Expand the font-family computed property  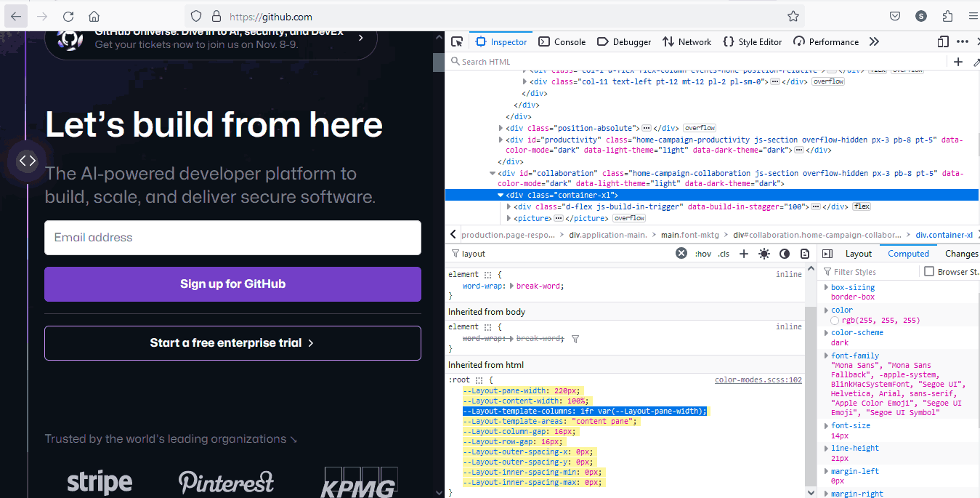click(827, 355)
